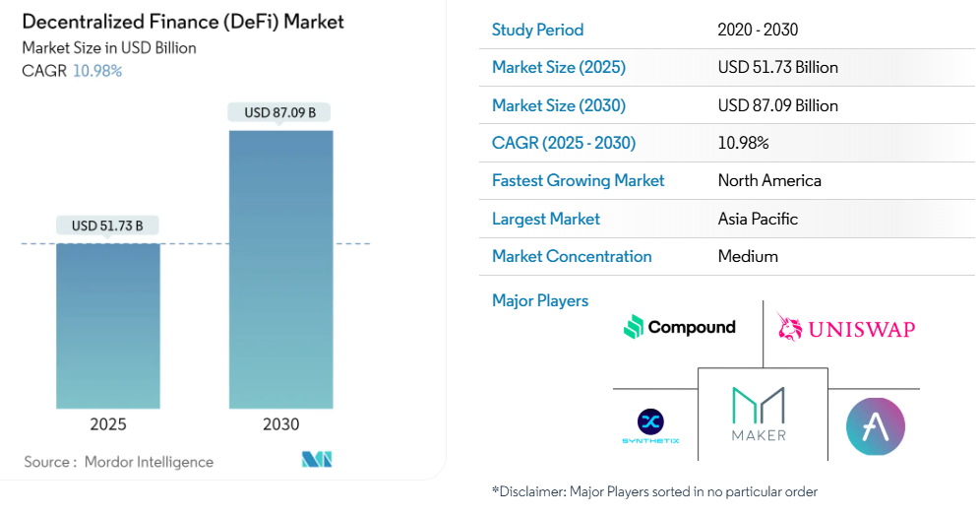Click the Uniswap logo

pos(846,327)
